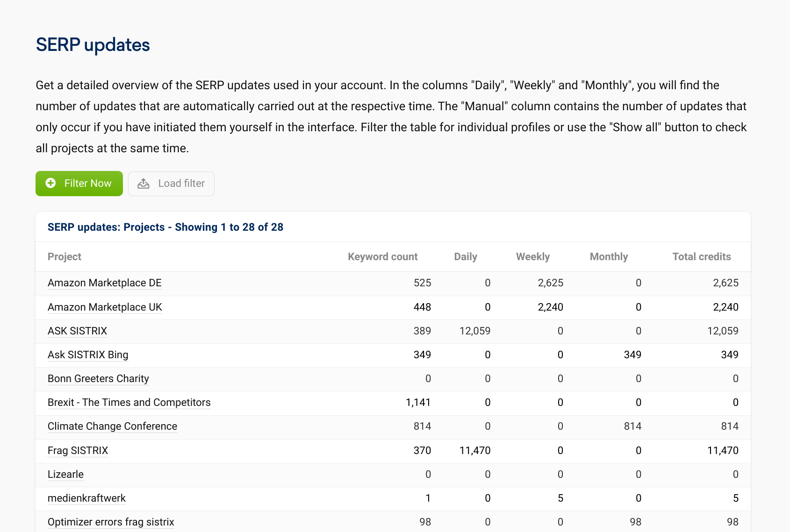Open the ASK SISTRIX project link

pyautogui.click(x=78, y=331)
